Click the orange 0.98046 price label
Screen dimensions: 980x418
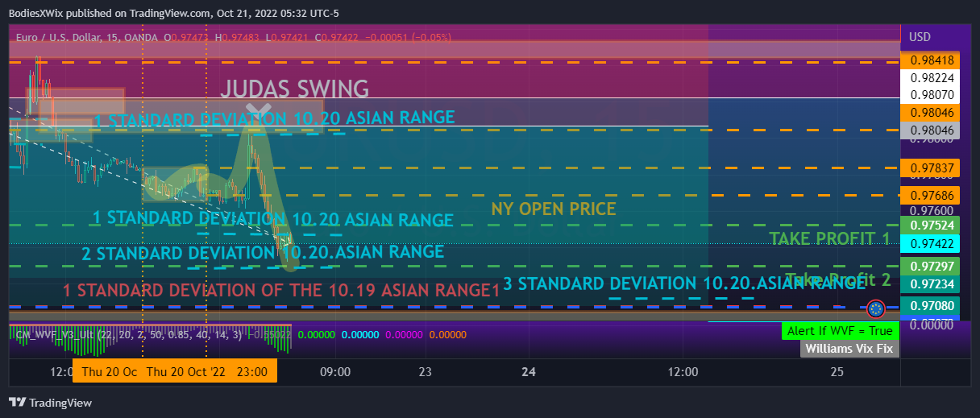932,113
